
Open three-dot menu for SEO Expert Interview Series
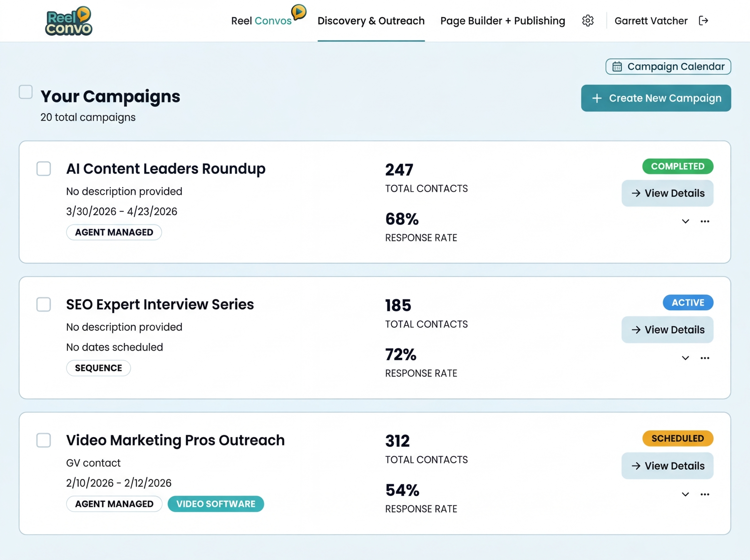coord(705,358)
